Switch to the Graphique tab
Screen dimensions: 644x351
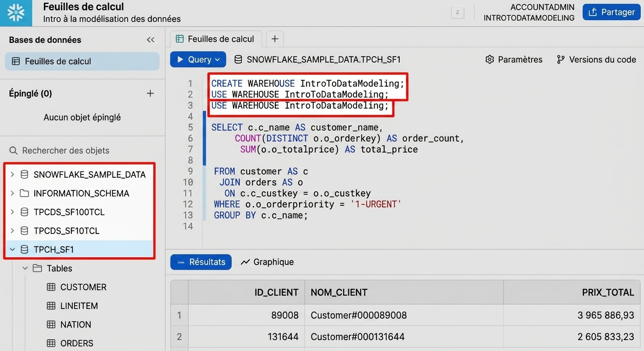coord(268,262)
